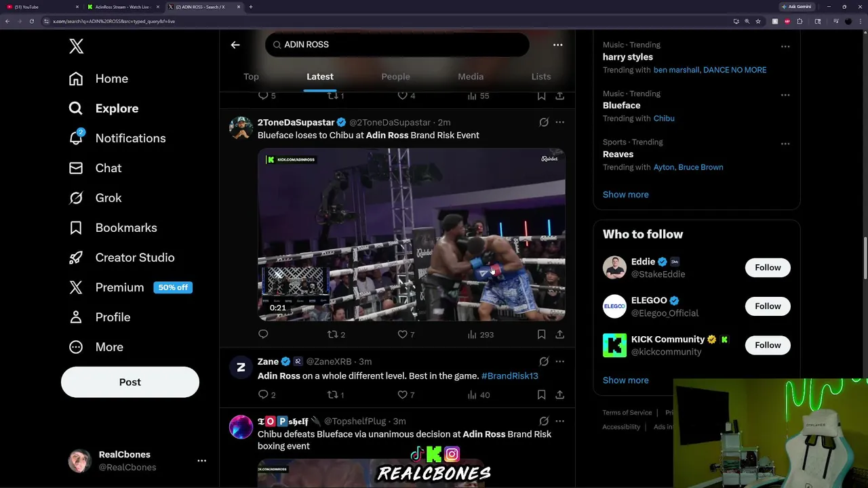
Task: Open the harry styles trending topic
Action: pos(628,57)
